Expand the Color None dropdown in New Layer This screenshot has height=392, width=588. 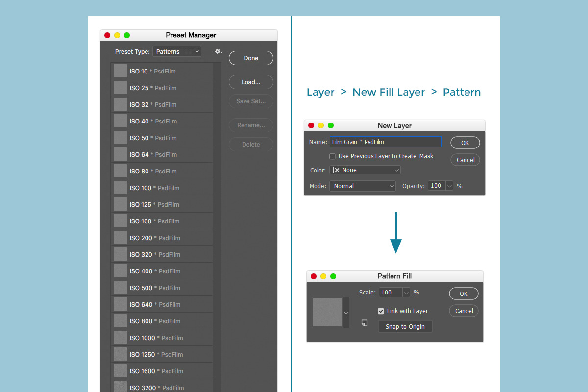point(366,170)
